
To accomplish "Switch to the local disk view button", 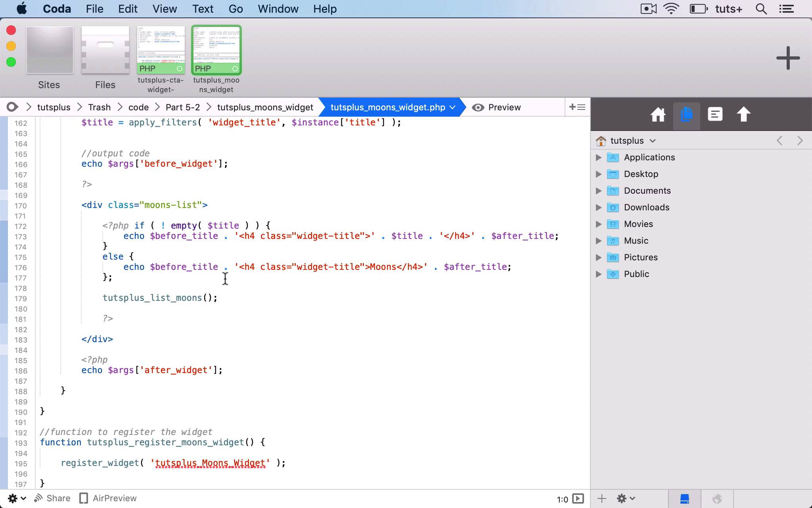I will point(684,499).
